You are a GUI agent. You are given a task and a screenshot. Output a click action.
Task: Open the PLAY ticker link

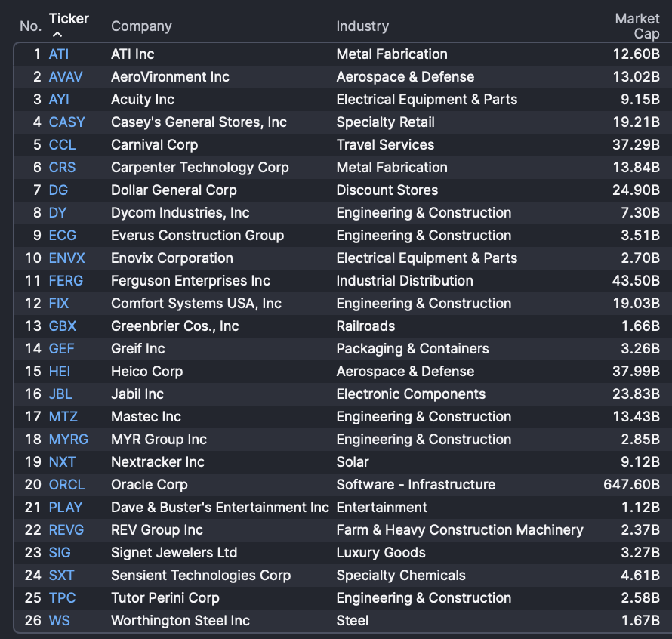tap(66, 508)
